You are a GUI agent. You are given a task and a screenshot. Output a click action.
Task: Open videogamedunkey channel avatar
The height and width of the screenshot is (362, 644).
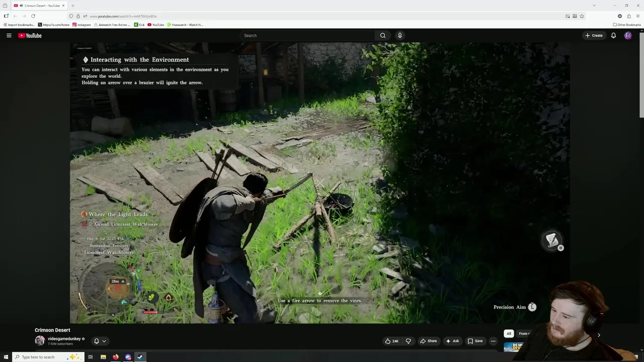pos(40,341)
